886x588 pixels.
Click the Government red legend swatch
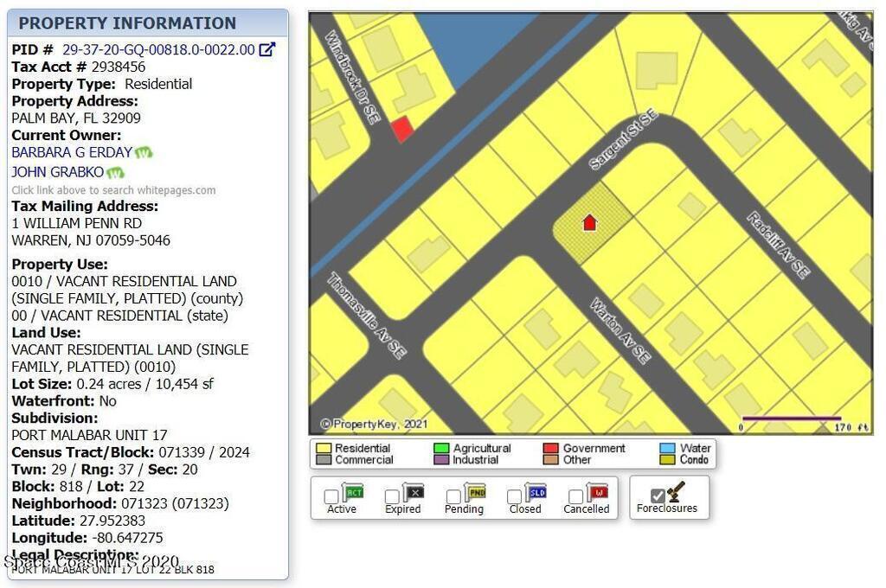click(550, 449)
